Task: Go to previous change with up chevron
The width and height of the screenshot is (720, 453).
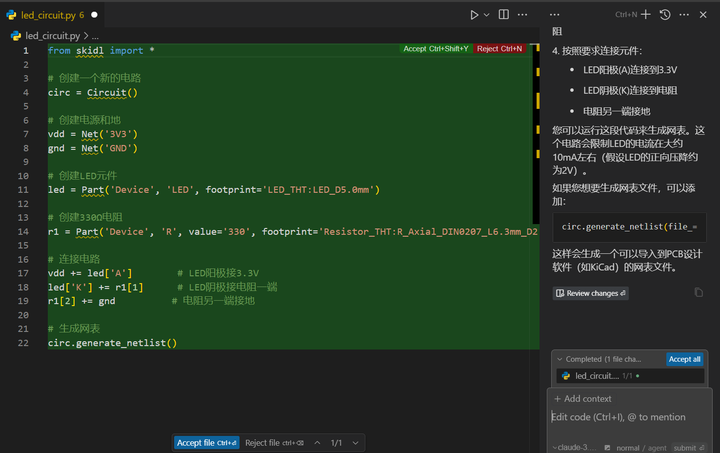Action: click(317, 442)
